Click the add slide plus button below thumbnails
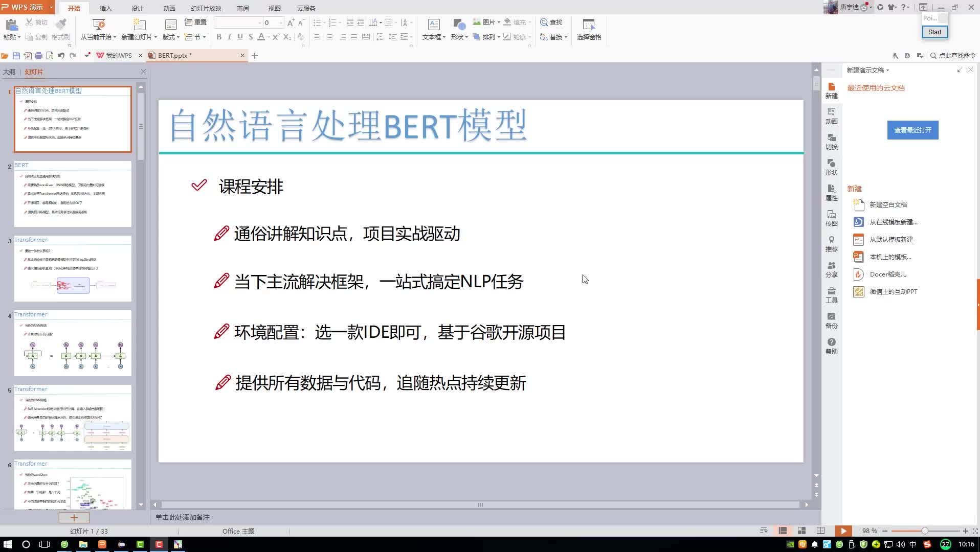The height and width of the screenshot is (552, 980). tap(74, 518)
